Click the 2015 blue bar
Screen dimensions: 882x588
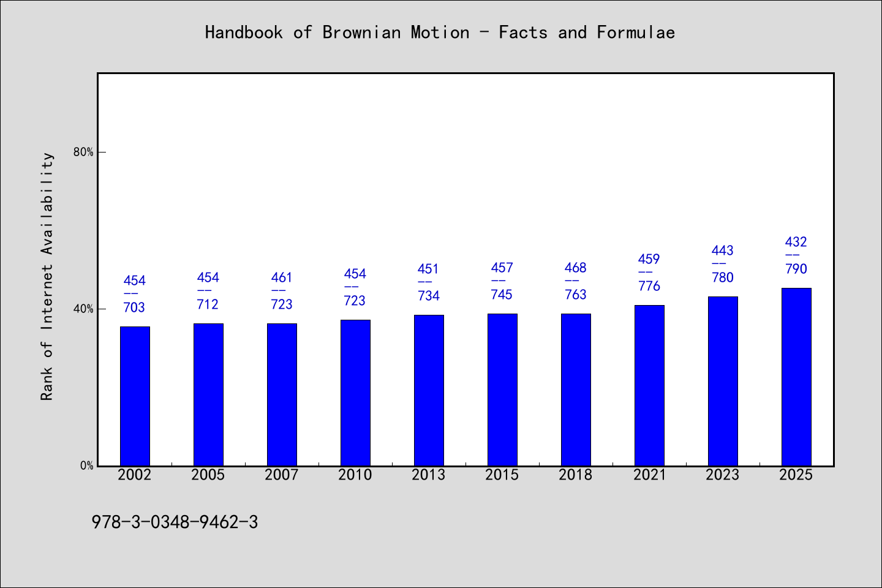(x=502, y=390)
